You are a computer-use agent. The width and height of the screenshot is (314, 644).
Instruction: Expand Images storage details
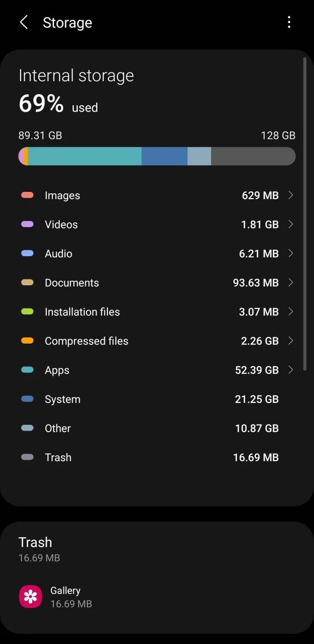tap(291, 195)
